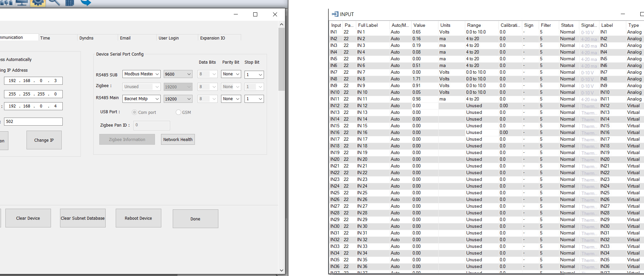Click the magnifying glass scan icon

[x=54, y=2]
